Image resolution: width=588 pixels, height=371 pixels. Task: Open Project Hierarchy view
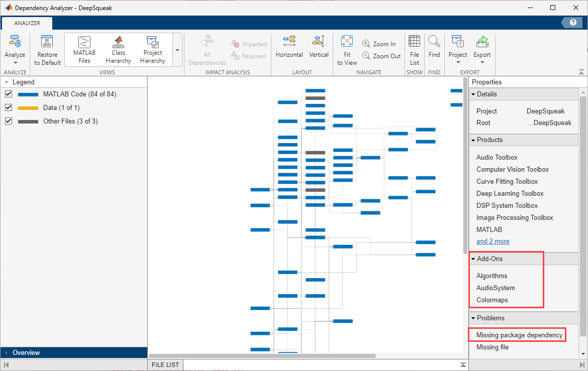152,48
